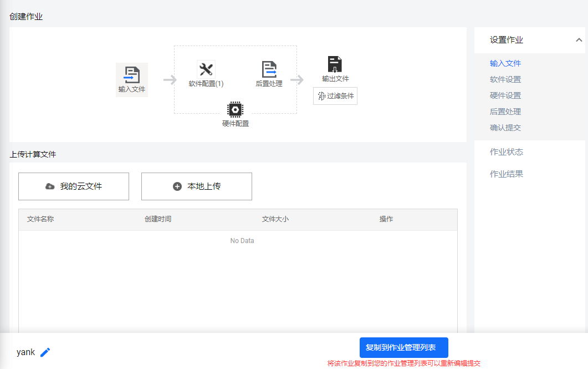Open 确认提交 in the side menu
The height and width of the screenshot is (369, 588).
[x=505, y=128]
